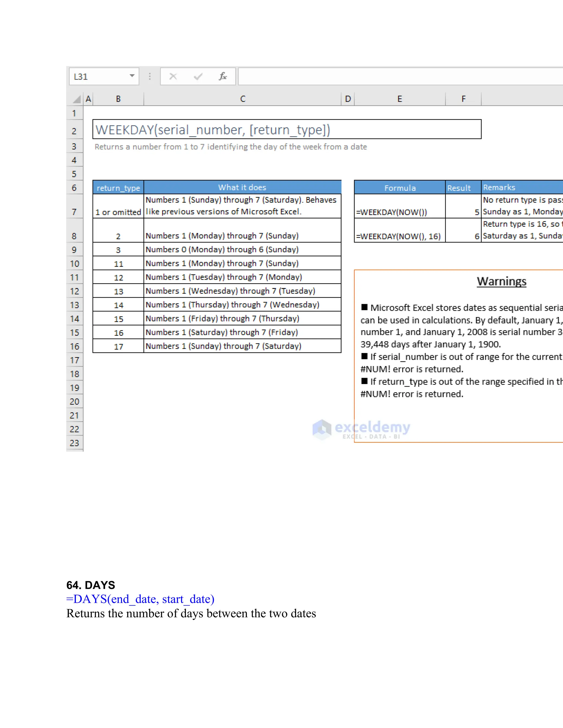Click the Insert Function fx icon
The height and width of the screenshot is (728, 563).
(223, 77)
